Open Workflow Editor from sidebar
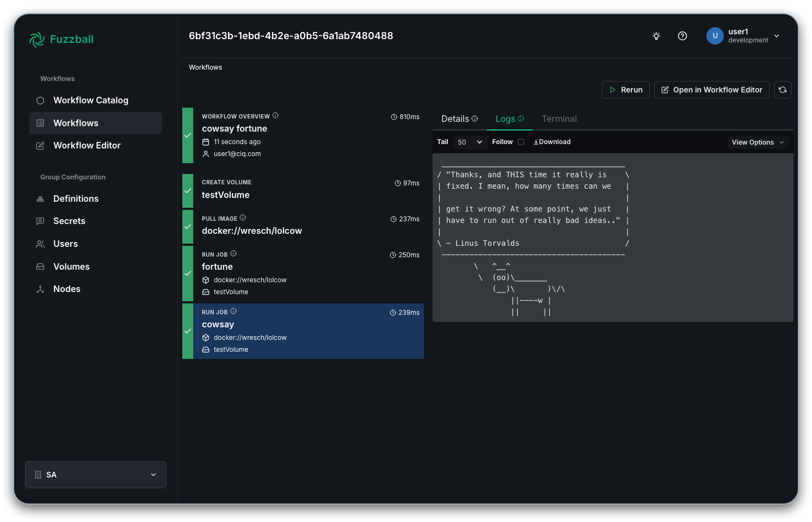812x522 pixels. tap(96, 146)
